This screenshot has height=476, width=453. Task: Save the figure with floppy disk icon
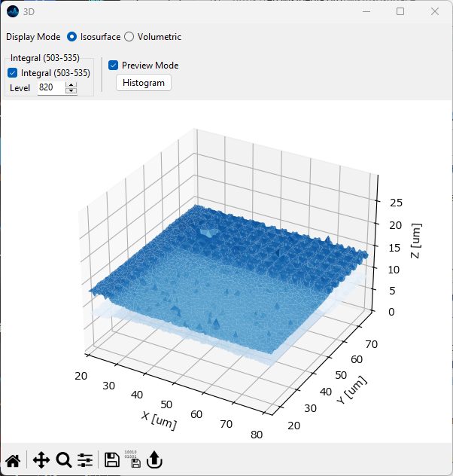pyautogui.click(x=112, y=460)
